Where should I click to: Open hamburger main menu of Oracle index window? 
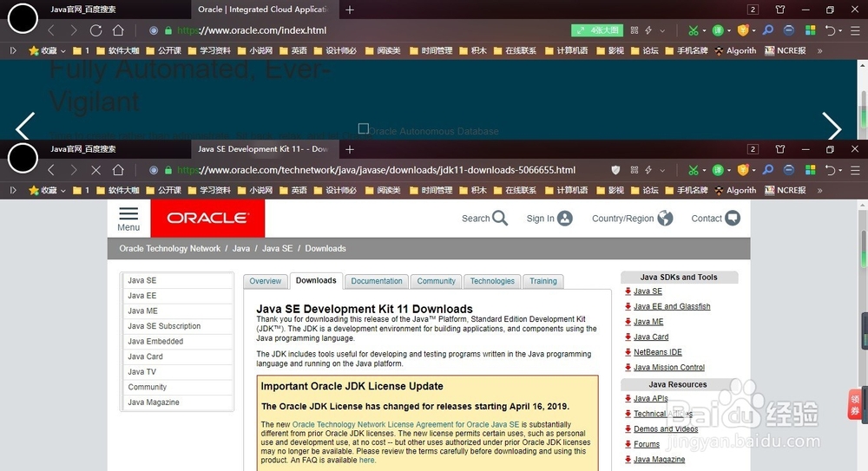point(855,30)
